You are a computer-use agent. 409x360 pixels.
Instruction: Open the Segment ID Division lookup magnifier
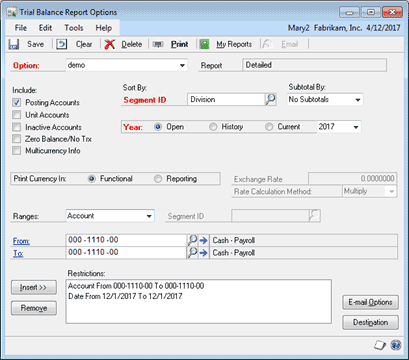tap(271, 99)
